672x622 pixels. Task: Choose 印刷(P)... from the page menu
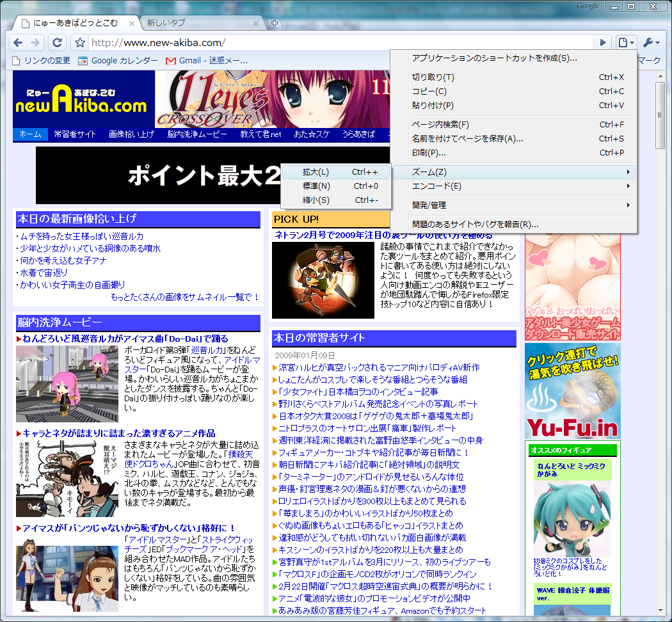tap(513, 153)
